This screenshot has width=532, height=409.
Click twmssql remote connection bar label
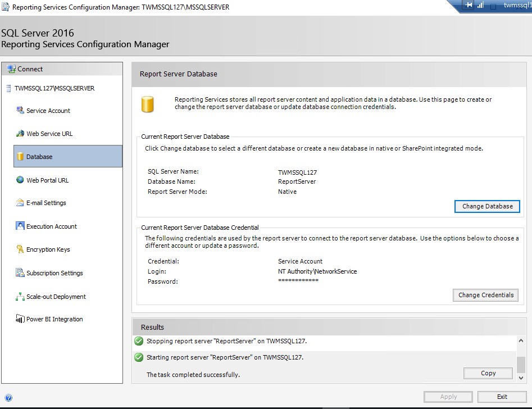[517, 5]
